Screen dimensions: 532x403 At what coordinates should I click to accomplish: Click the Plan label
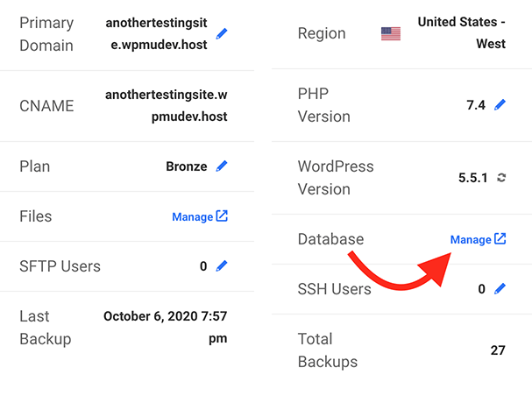[x=34, y=166]
